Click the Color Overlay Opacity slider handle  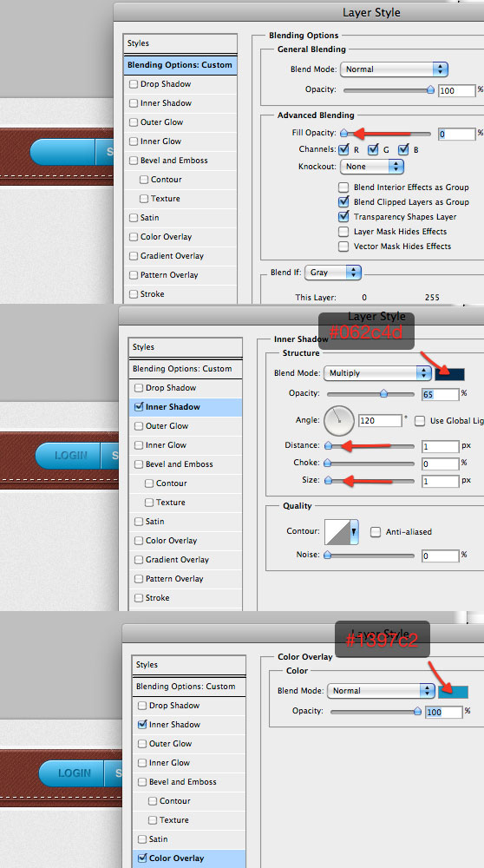(x=417, y=712)
